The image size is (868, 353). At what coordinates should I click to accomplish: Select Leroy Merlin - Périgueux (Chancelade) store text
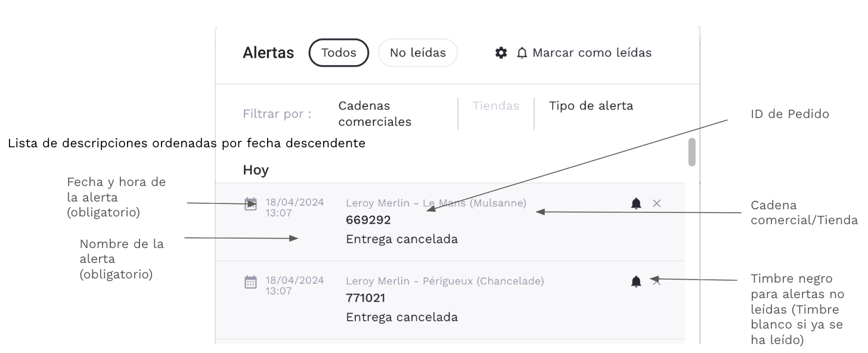pyautogui.click(x=444, y=281)
